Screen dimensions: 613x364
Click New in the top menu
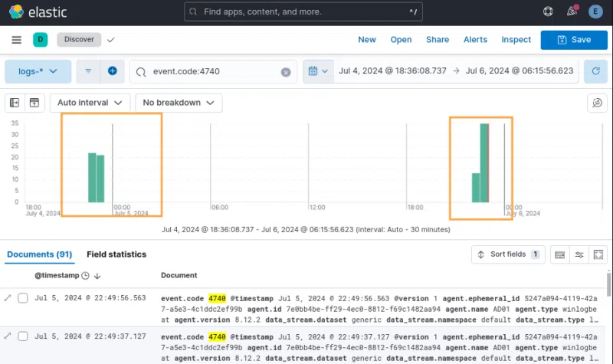tap(367, 40)
